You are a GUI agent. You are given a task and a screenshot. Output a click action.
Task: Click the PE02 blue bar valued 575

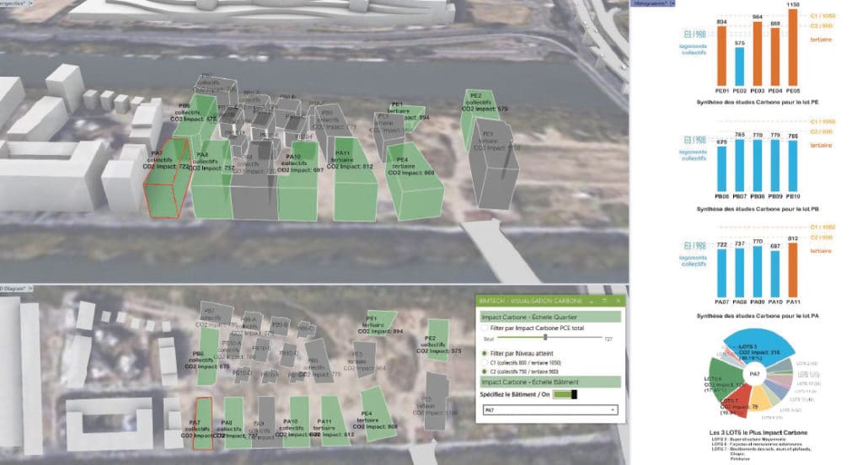[739, 67]
